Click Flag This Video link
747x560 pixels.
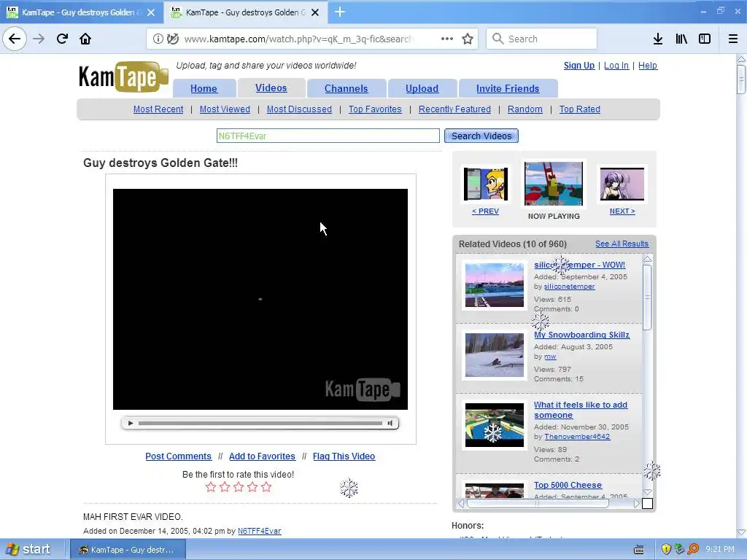coord(344,456)
